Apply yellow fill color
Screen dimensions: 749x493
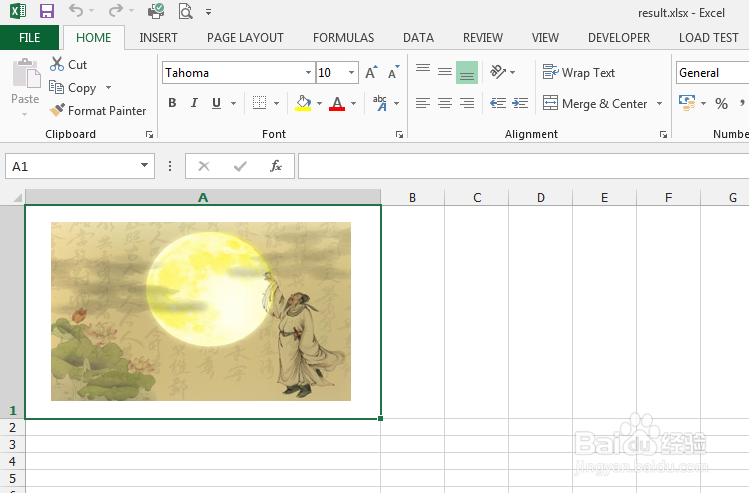click(x=303, y=103)
